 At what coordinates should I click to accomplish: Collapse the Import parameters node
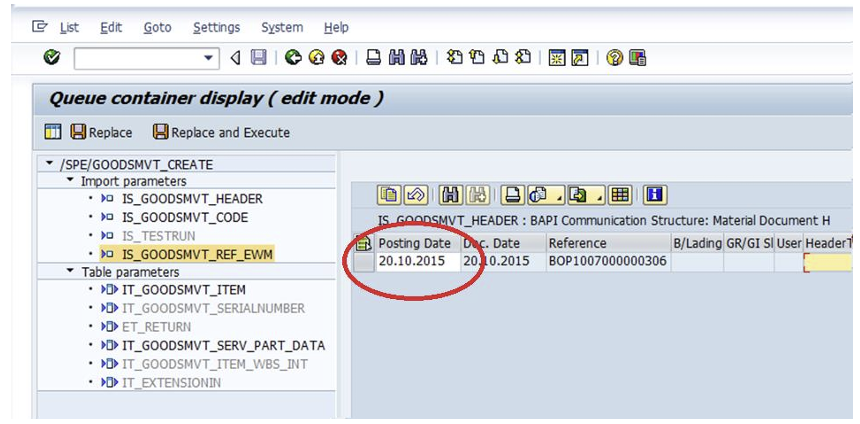point(70,181)
